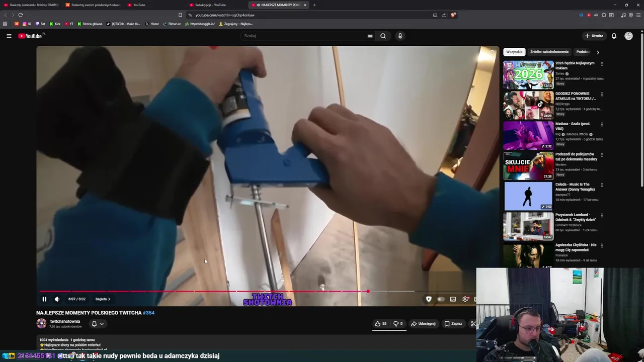Open music note playlist icon in toolbar
This screenshot has width=644, height=362.
point(623,15)
